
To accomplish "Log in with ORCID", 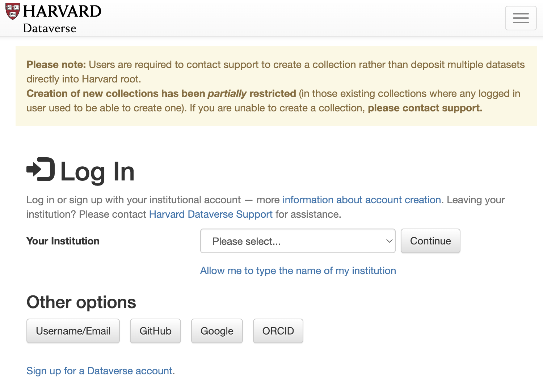I will click(278, 331).
